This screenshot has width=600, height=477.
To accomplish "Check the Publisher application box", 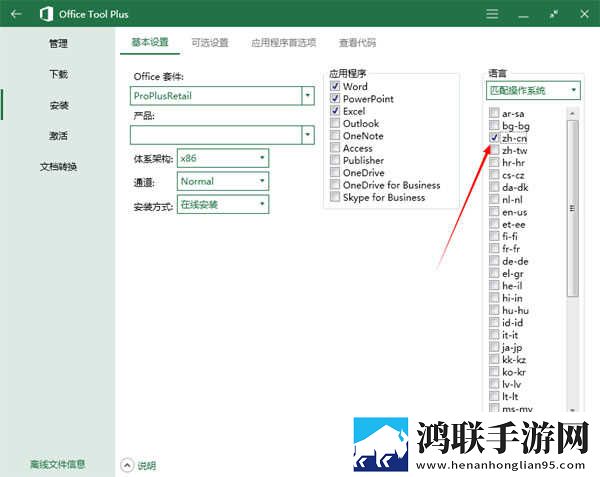I will (x=335, y=160).
